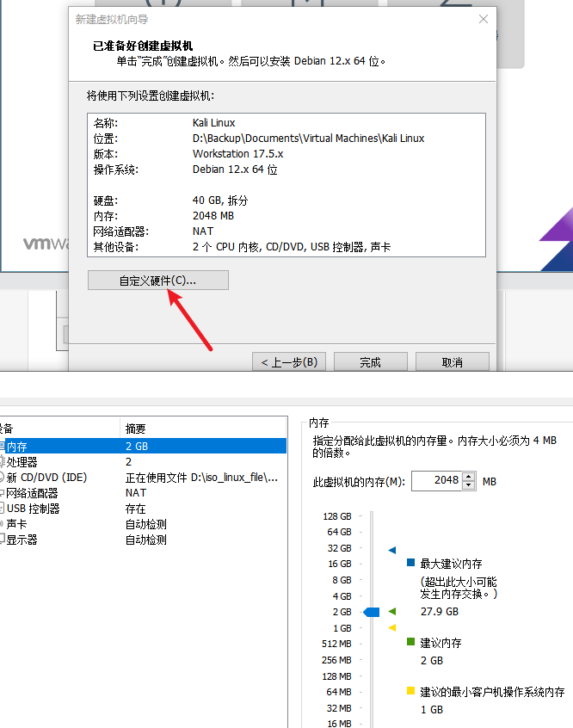Select the 显示器 device entry
The width and height of the screenshot is (573, 728).
pos(22,540)
